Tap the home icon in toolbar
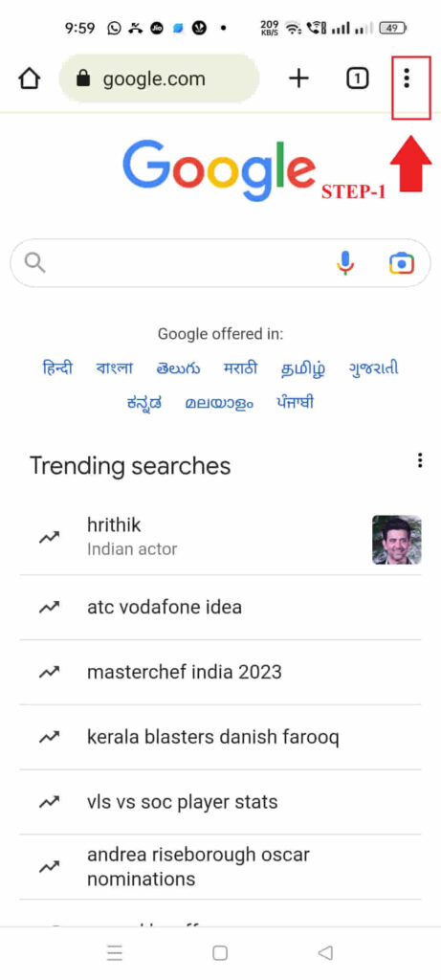The height and width of the screenshot is (980, 441). pos(30,78)
